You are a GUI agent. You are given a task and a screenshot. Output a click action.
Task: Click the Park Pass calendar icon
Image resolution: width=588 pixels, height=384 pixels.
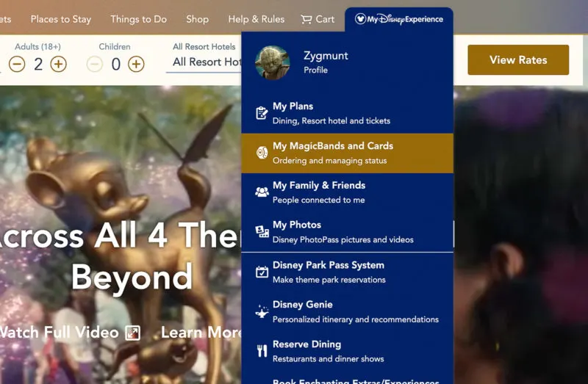click(262, 272)
